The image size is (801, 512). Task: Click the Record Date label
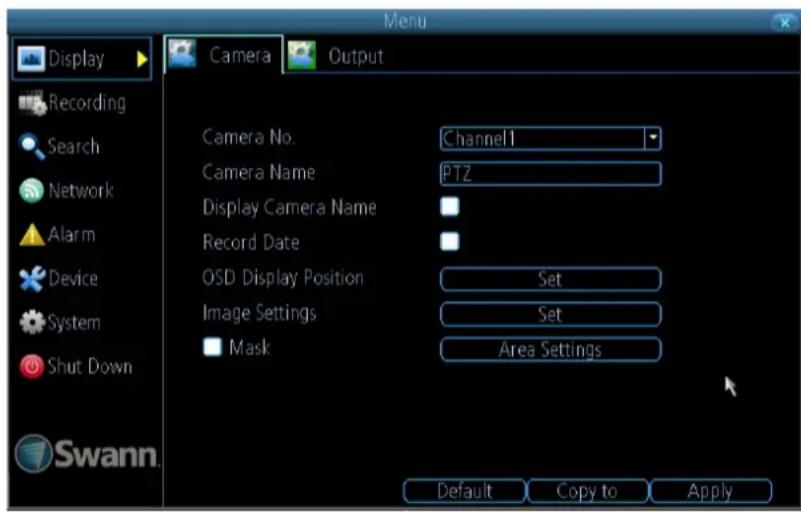(x=251, y=242)
